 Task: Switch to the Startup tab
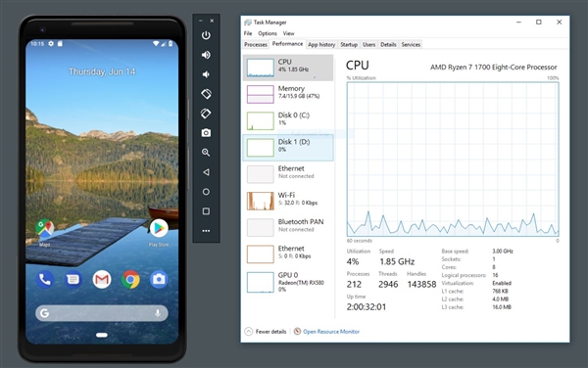349,45
